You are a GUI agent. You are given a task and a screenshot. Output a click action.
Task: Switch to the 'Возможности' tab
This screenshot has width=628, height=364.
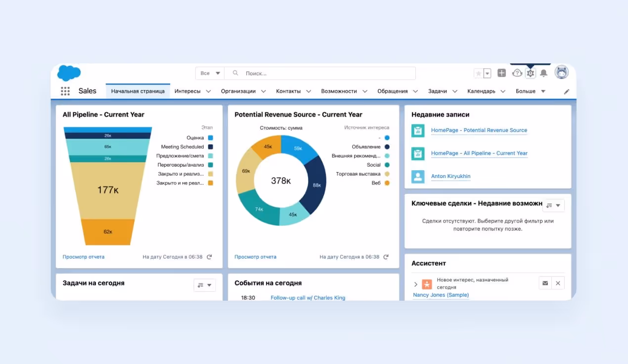pyautogui.click(x=340, y=91)
